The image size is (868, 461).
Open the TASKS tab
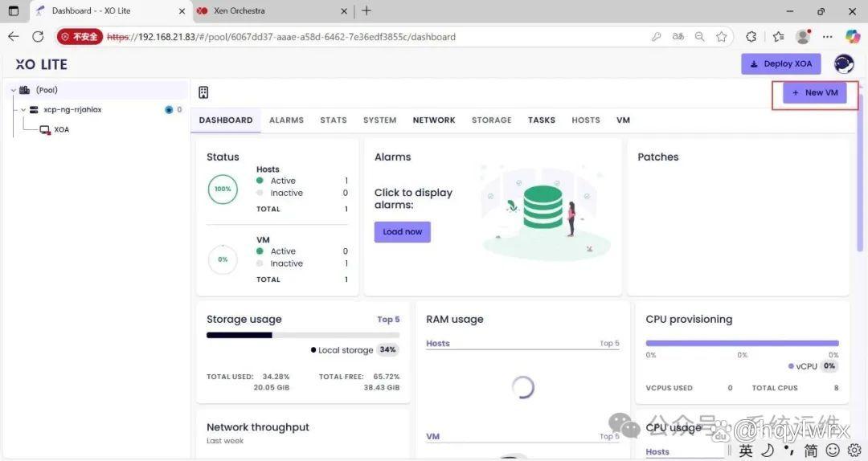[542, 120]
